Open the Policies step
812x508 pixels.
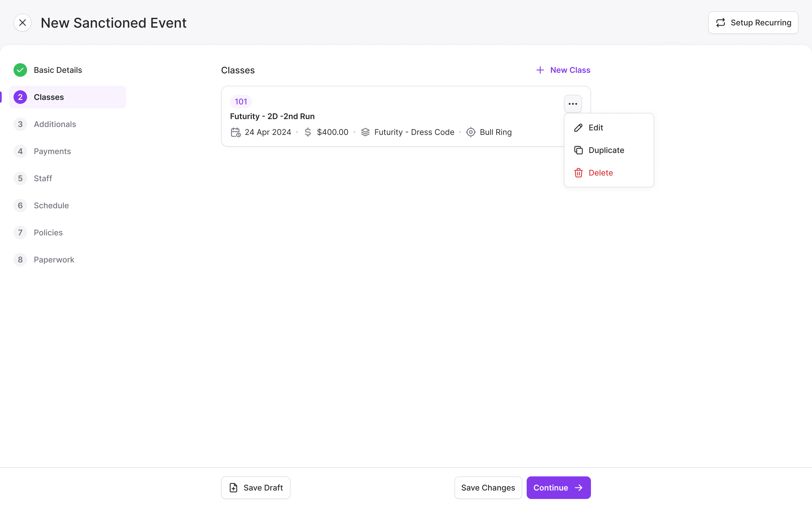click(x=67, y=233)
